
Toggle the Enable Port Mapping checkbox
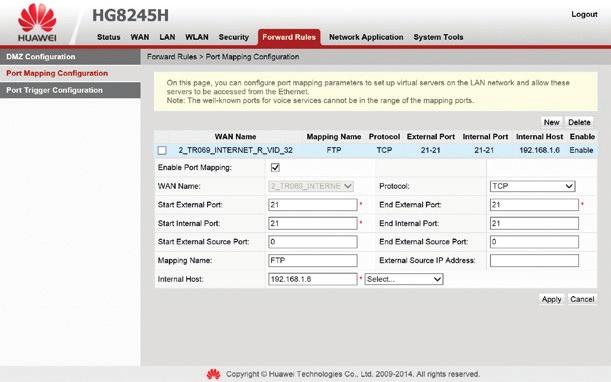(x=275, y=168)
